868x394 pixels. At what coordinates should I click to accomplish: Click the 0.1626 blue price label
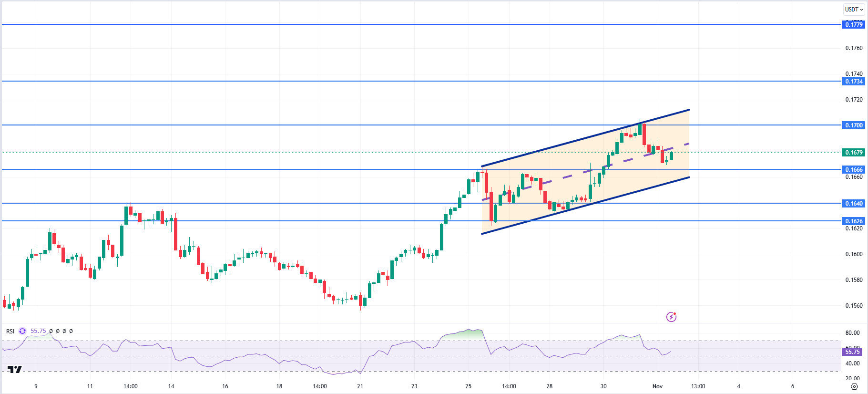[x=853, y=221]
